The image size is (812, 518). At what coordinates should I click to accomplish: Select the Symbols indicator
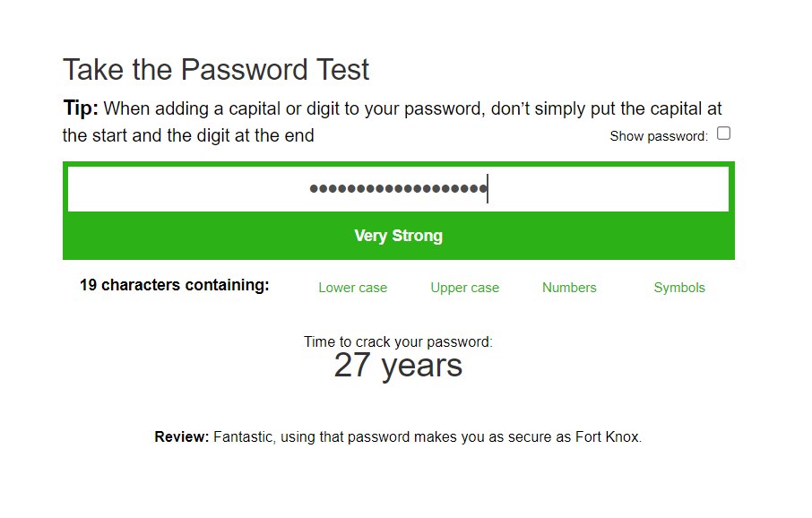coord(679,288)
